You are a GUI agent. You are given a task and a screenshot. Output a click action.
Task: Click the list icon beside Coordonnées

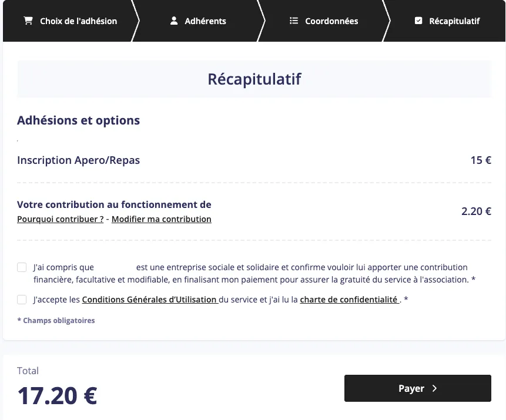[x=294, y=21]
